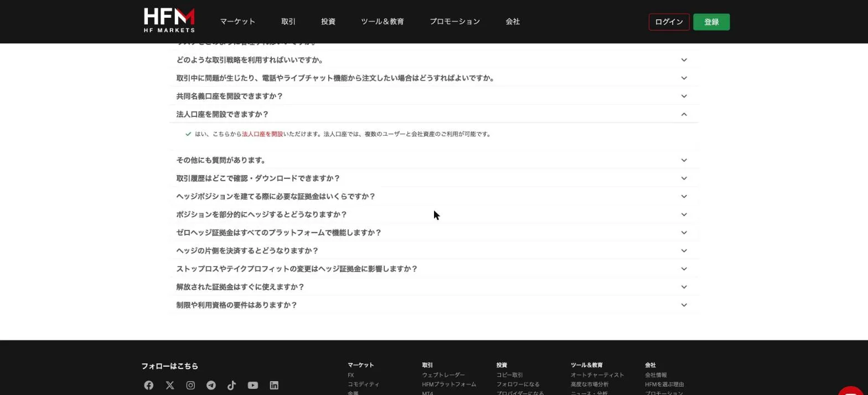Open the TikTok social icon
The height and width of the screenshot is (395, 868).
(231, 386)
